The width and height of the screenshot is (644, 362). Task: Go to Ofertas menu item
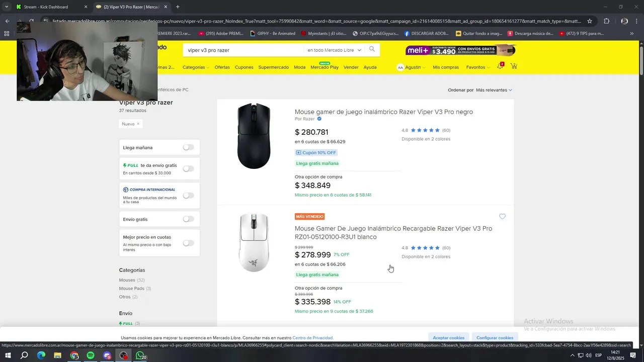click(222, 67)
